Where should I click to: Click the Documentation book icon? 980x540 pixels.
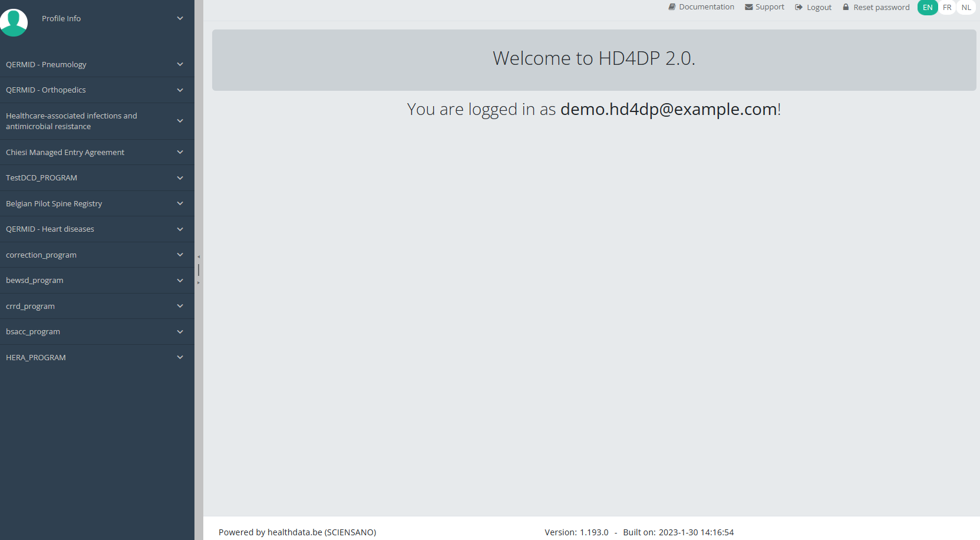click(672, 7)
